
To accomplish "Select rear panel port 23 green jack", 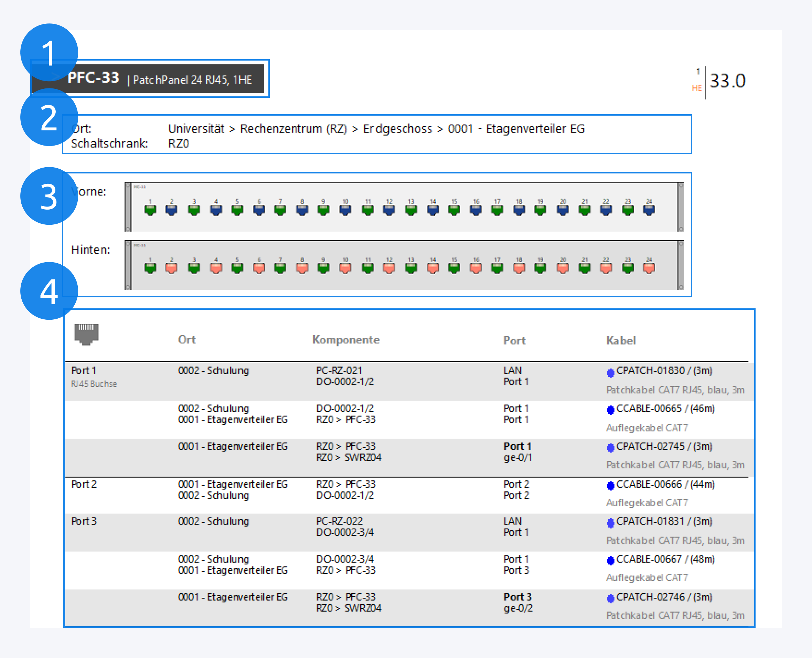I will (x=628, y=268).
